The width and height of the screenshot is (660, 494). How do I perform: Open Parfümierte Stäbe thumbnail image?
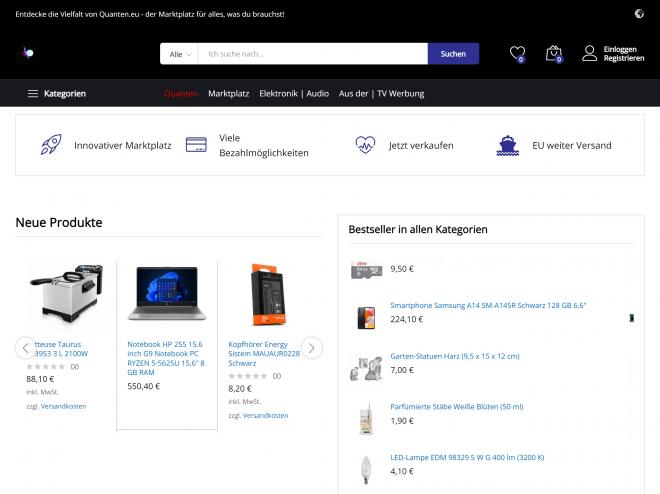coord(366,418)
